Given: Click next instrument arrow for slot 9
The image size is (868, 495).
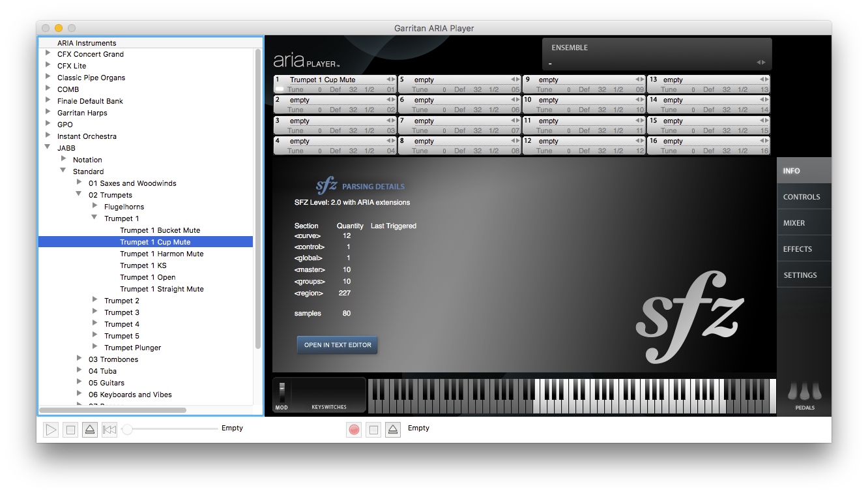Looking at the screenshot, I should [x=643, y=80].
